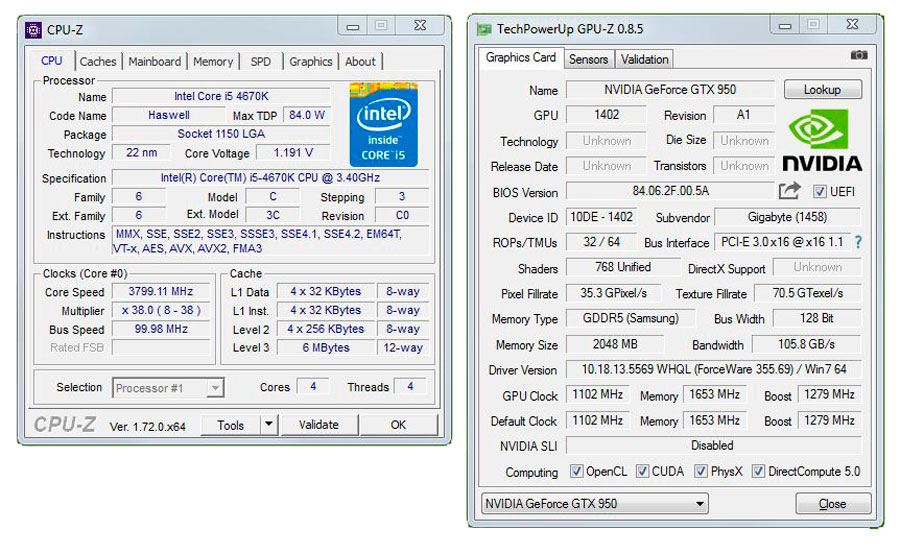Click the BIOS Version value 84.06.2F.00.5A
The height and width of the screenshot is (554, 900).
click(670, 191)
